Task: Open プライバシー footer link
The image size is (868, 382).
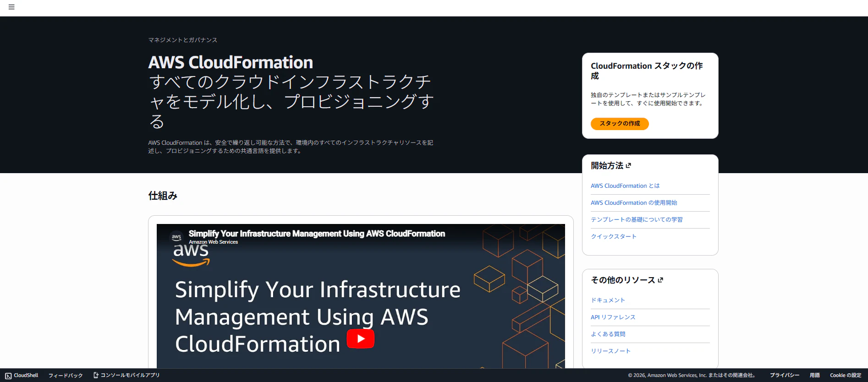Action: coord(785,375)
